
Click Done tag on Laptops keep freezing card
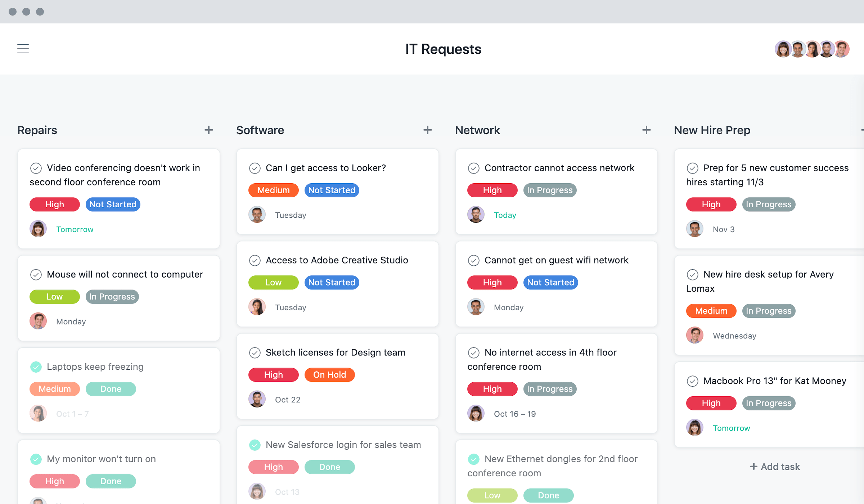111,389
